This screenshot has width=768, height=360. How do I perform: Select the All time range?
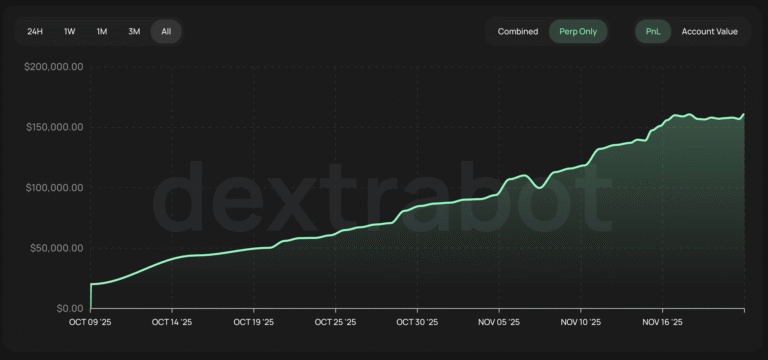pyautogui.click(x=167, y=32)
